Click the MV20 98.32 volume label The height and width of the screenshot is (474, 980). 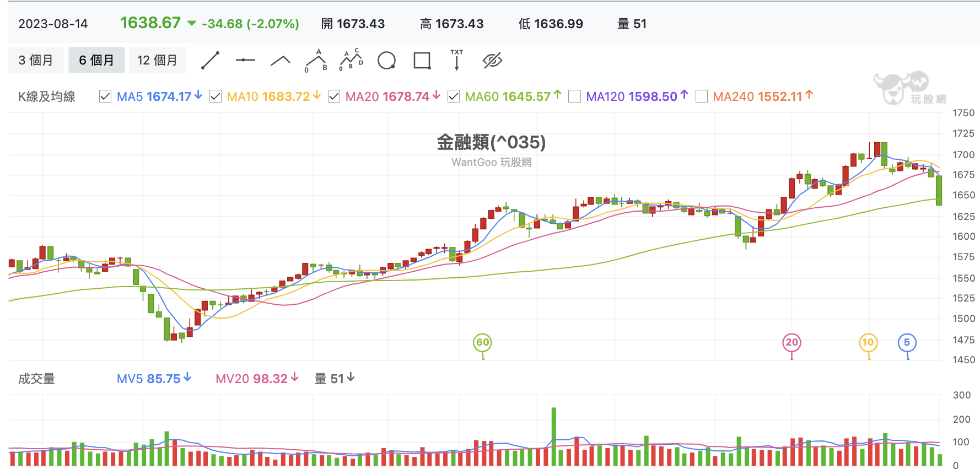257,379
